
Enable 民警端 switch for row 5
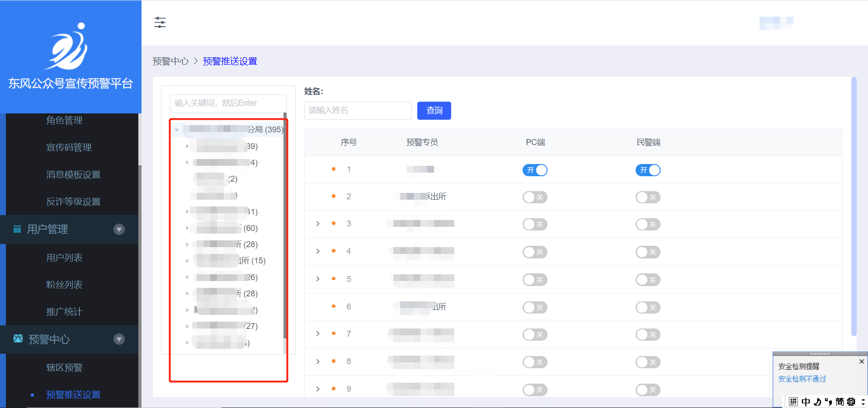click(648, 280)
